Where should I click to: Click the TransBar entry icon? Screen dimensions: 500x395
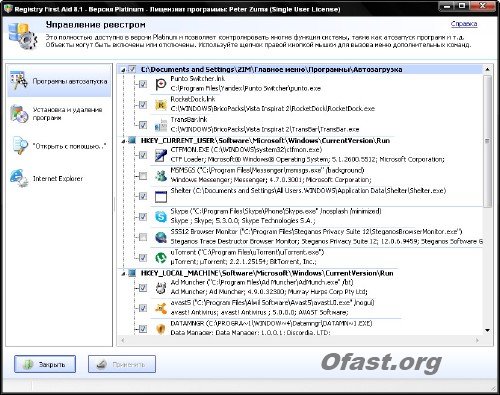click(x=161, y=125)
